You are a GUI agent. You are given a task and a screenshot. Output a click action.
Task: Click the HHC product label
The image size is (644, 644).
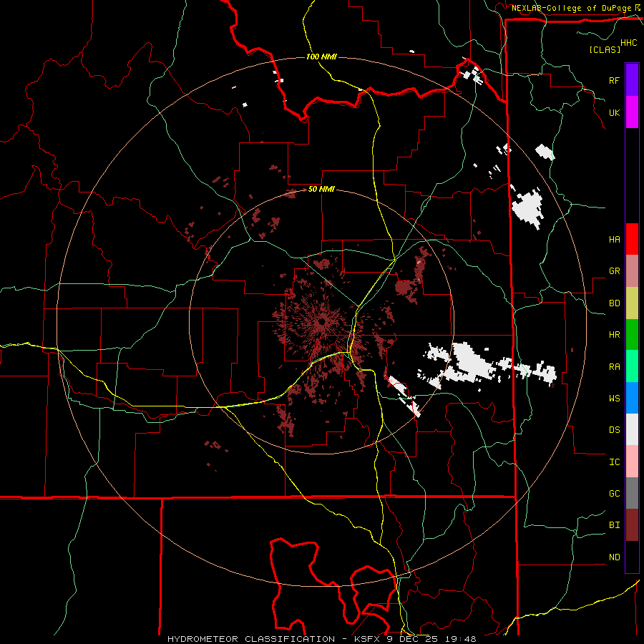point(629,43)
